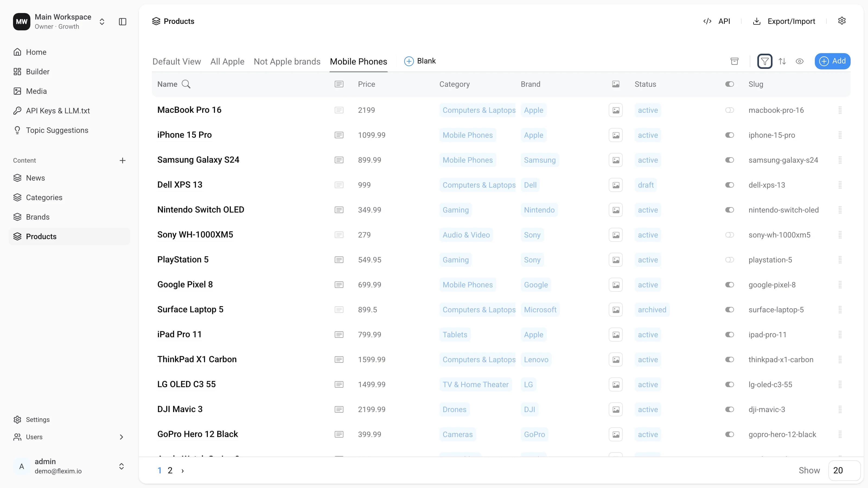The width and height of the screenshot is (868, 488).
Task: Open the admin account menu chevron
Action: click(x=121, y=466)
